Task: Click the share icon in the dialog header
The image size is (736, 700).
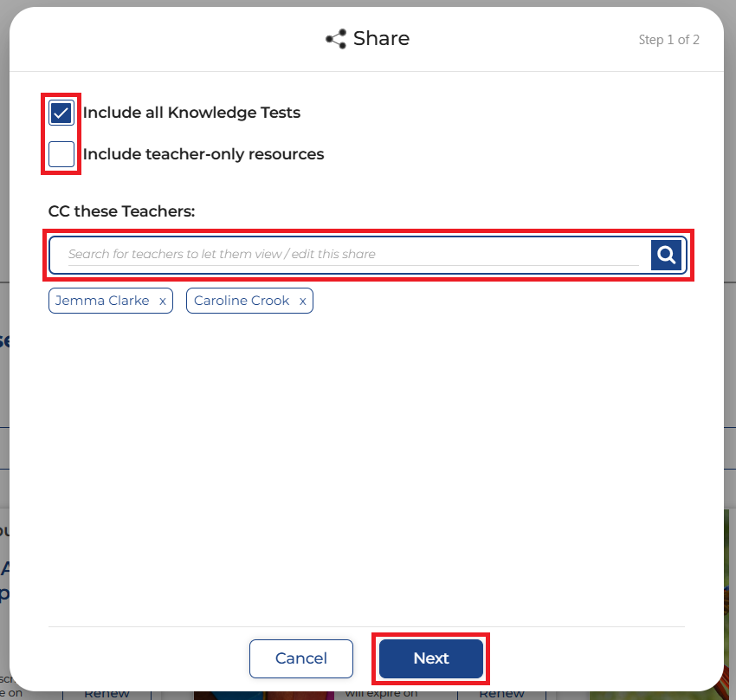Action: 336,39
